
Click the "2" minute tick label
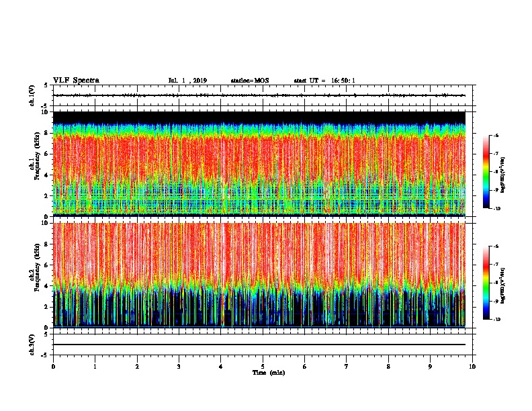pyautogui.click(x=137, y=367)
